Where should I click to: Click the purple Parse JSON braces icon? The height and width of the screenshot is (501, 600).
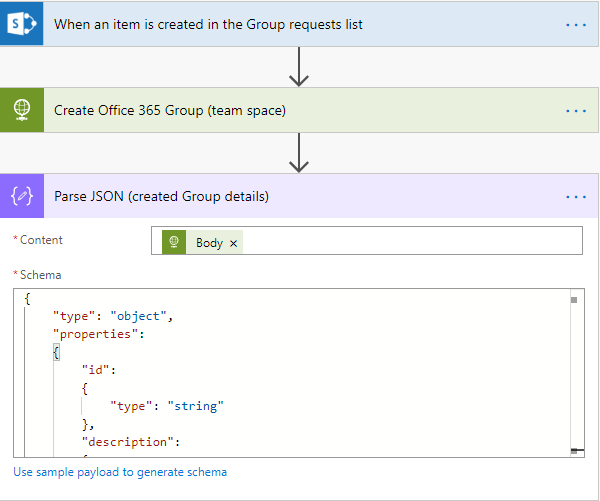click(22, 196)
